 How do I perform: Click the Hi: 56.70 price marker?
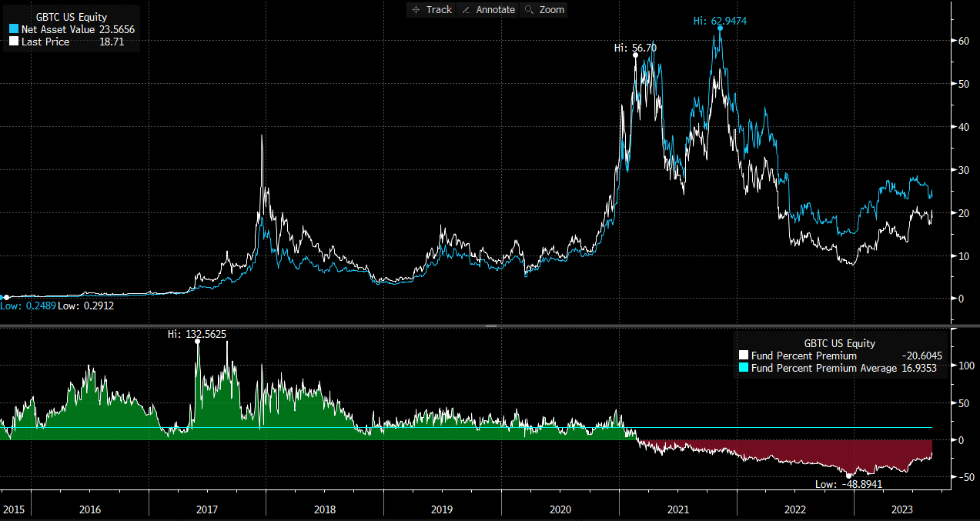tap(636, 55)
